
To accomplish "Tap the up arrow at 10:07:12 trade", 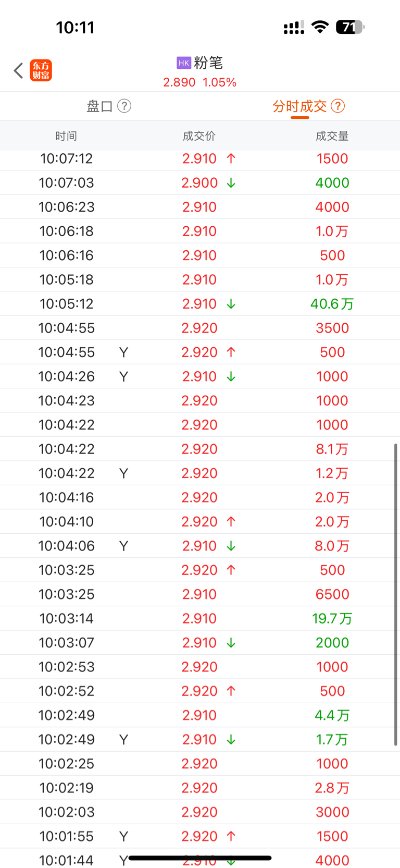I will (x=231, y=158).
